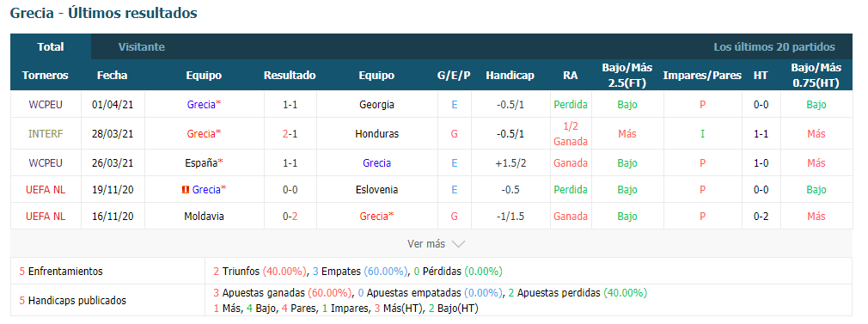Click the Bajo/Más 2.5(FT) column header
868x324 pixels.
[x=627, y=76]
